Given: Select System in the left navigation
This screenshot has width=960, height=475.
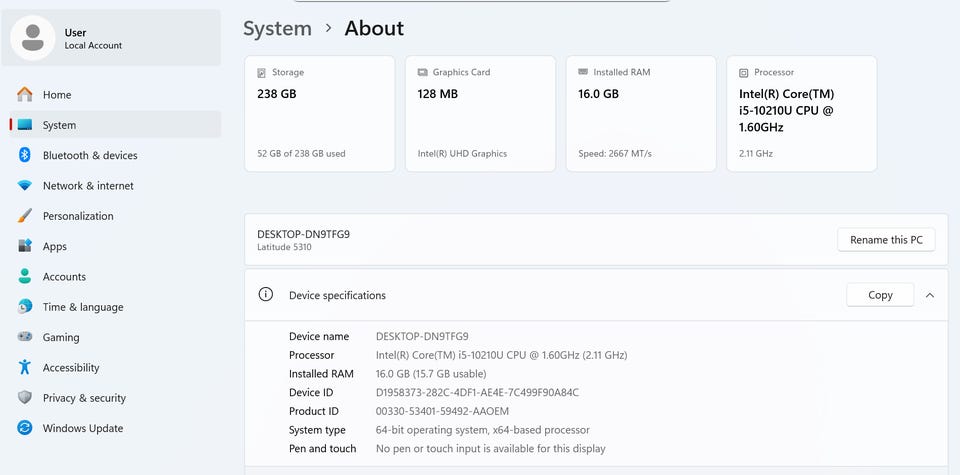Looking at the screenshot, I should point(59,125).
